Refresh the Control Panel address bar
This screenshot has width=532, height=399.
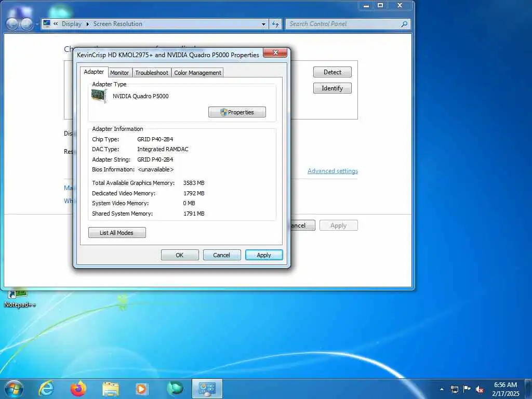275,24
